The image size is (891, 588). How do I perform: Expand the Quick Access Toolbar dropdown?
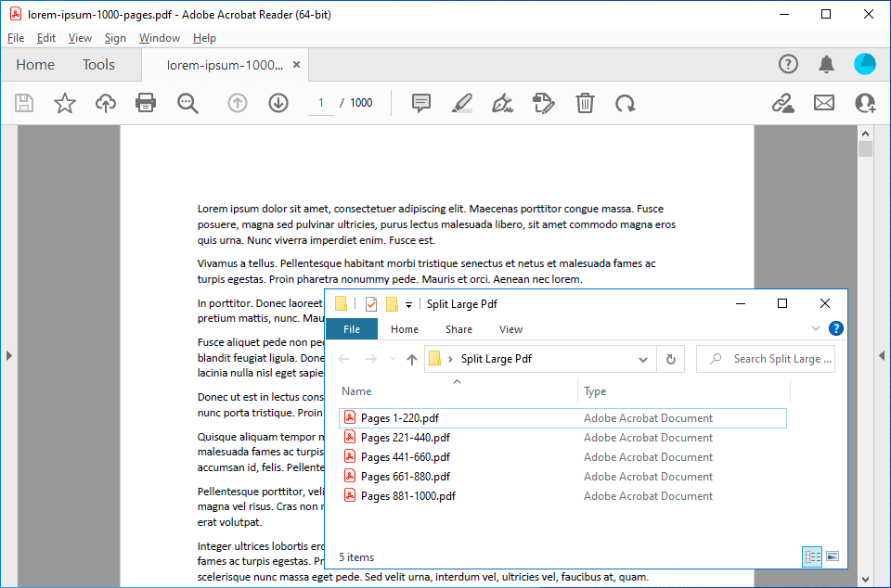tap(408, 303)
